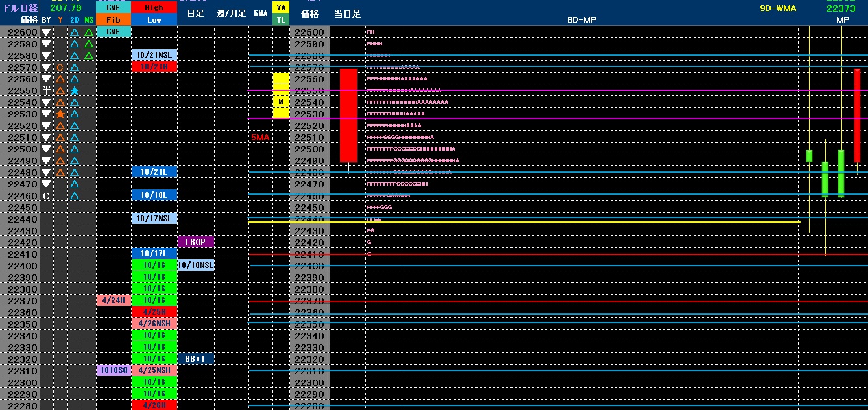Screen dimensions: 868x410
Task: Click the green NS triangle in row 22590
Action: 89,44
